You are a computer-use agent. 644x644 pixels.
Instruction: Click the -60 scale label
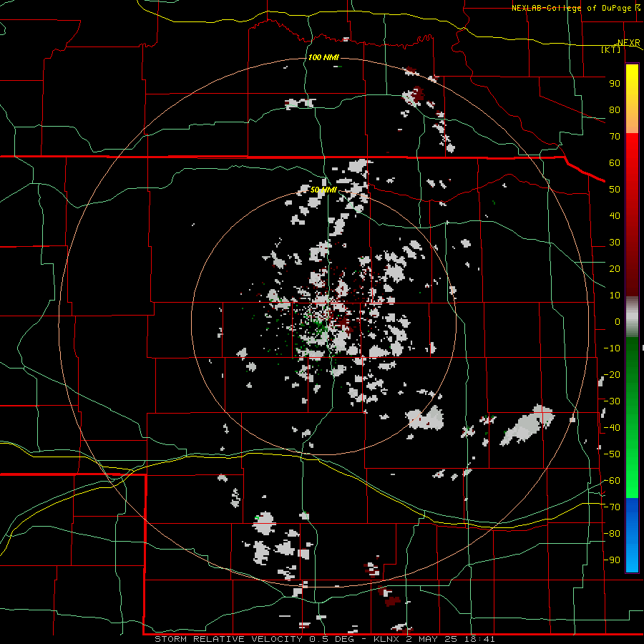612,481
